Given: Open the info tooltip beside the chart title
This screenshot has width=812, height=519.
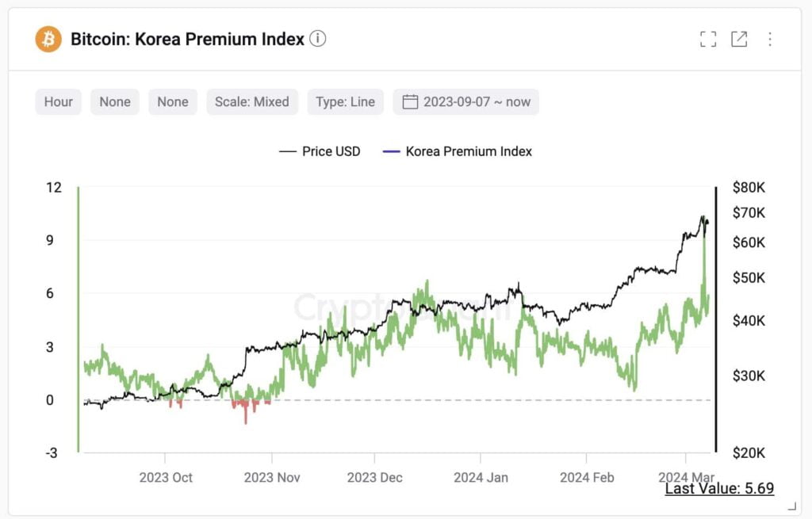Looking at the screenshot, I should click(x=317, y=38).
